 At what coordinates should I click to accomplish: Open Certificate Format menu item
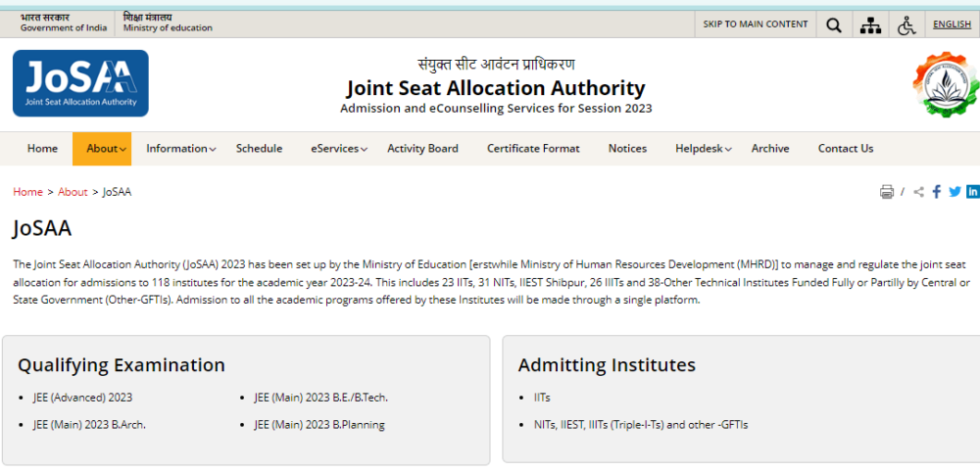click(x=533, y=149)
